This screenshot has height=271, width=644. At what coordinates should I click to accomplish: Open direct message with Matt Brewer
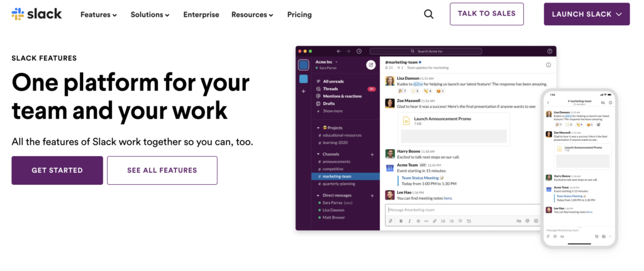click(x=333, y=218)
